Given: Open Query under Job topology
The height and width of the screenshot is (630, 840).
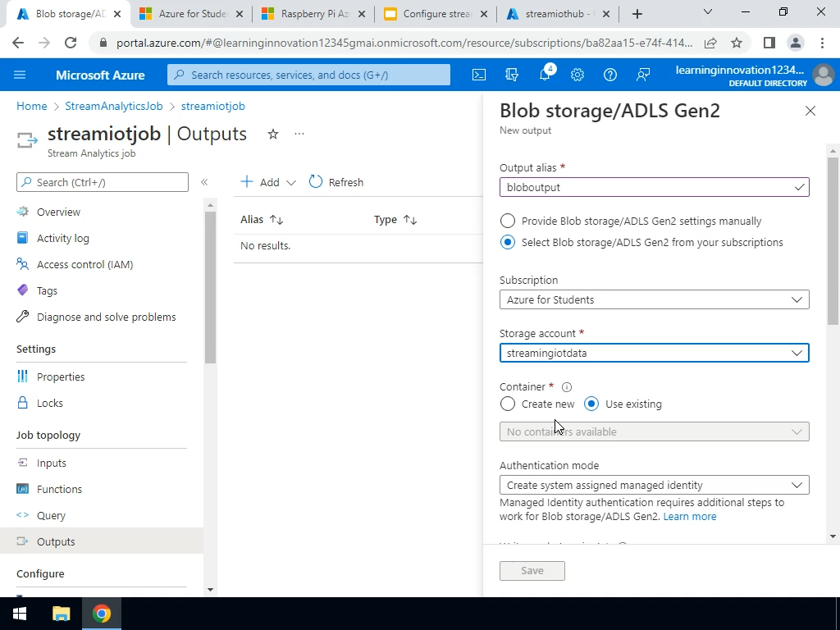Looking at the screenshot, I should pyautogui.click(x=51, y=516).
